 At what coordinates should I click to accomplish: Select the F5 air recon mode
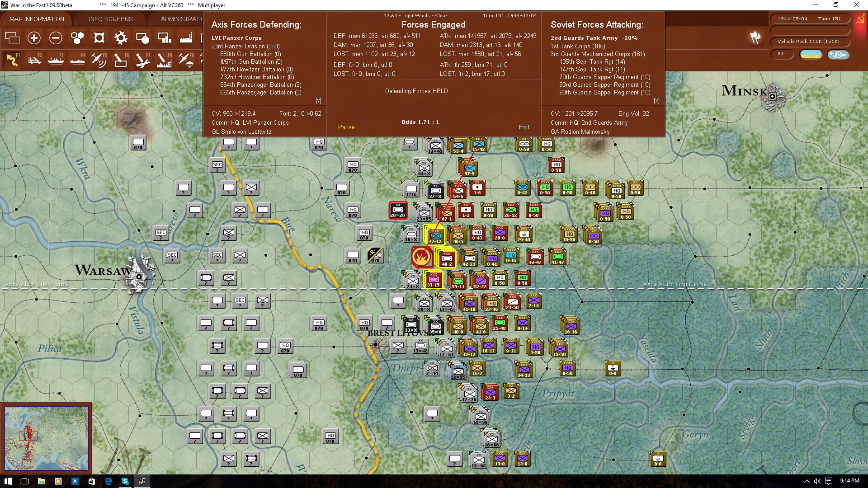(99, 60)
